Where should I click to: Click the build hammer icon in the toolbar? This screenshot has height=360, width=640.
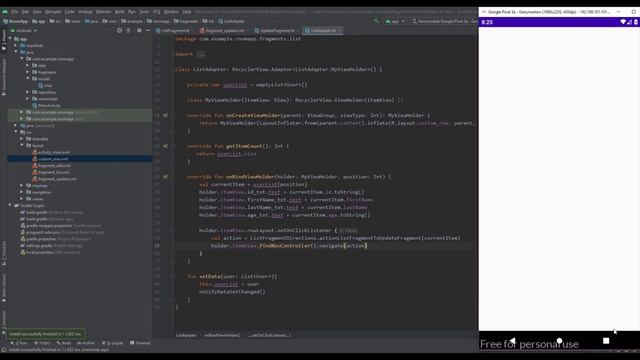click(376, 21)
